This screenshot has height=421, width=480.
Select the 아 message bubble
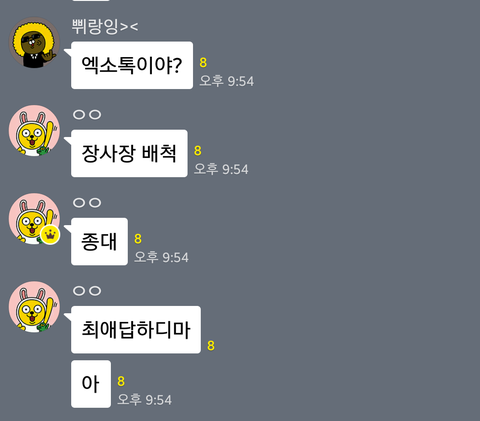[x=91, y=384]
